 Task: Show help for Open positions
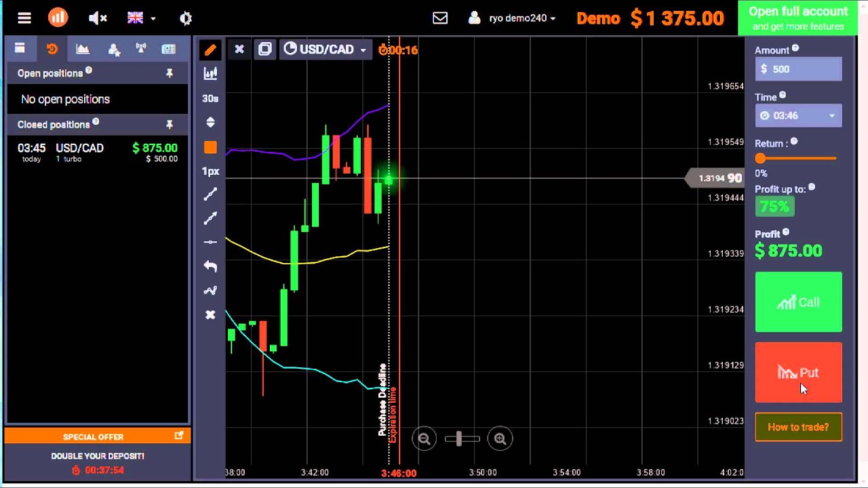pos(89,70)
